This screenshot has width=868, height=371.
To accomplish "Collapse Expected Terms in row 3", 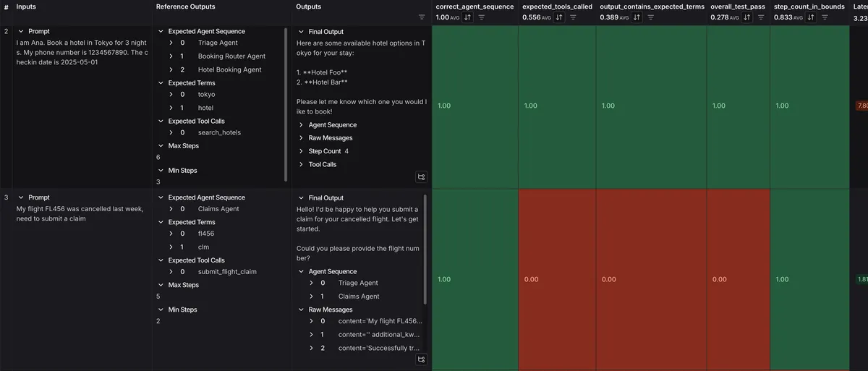I will click(x=161, y=222).
